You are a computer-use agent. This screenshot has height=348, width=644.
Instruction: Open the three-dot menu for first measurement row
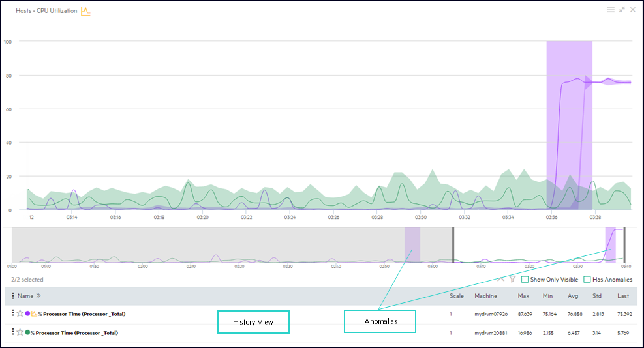[x=13, y=313]
